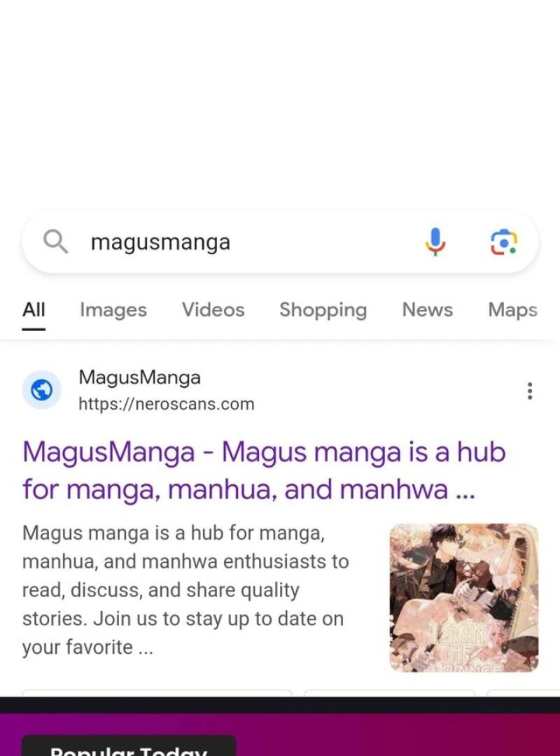This screenshot has width=560, height=756.
Task: Switch to the Images tab
Action: 113,310
